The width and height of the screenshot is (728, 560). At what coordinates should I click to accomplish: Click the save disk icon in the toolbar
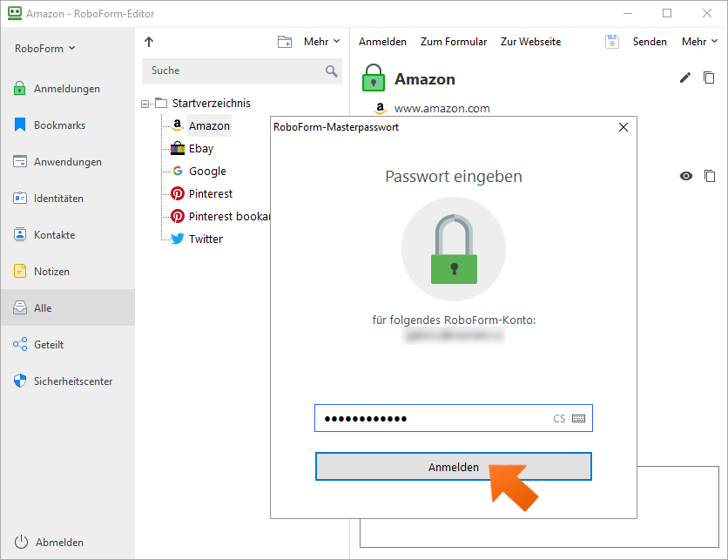(x=612, y=42)
